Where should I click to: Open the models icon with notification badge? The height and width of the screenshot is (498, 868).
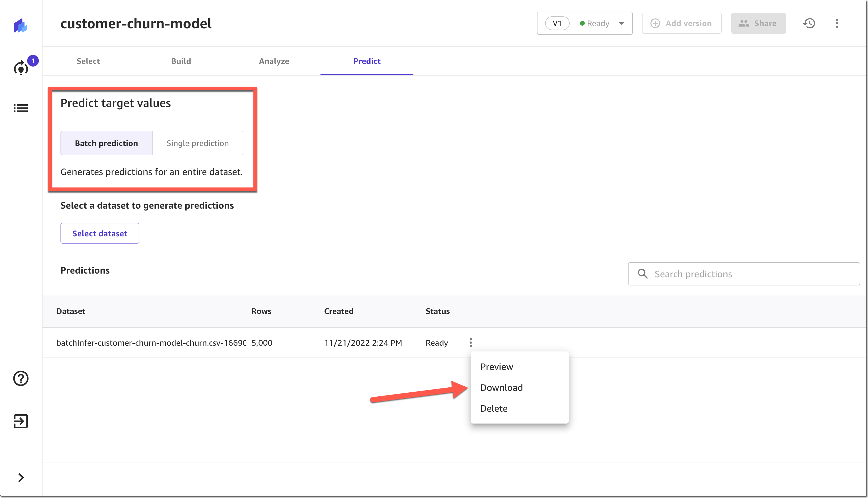click(x=21, y=68)
